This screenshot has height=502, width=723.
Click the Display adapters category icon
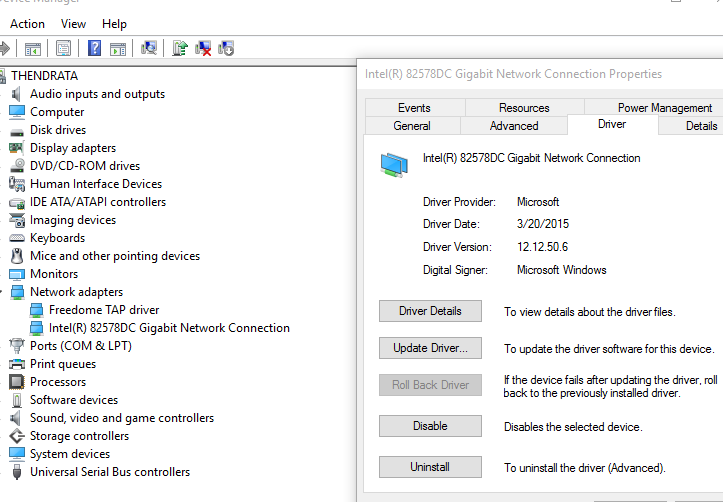(x=16, y=148)
